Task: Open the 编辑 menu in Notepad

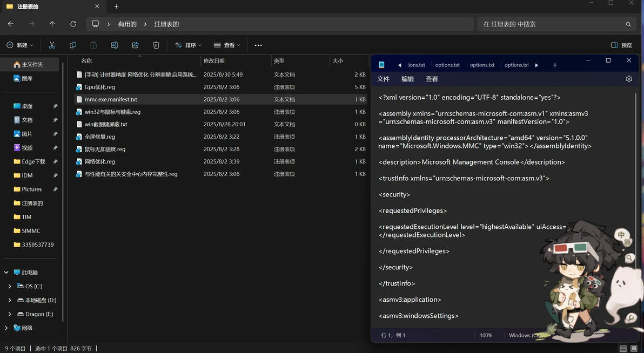Action: 407,79
